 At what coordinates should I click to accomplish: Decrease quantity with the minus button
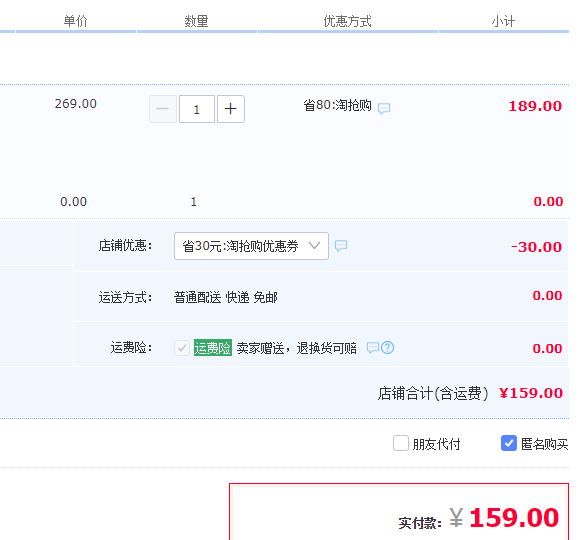(163, 109)
